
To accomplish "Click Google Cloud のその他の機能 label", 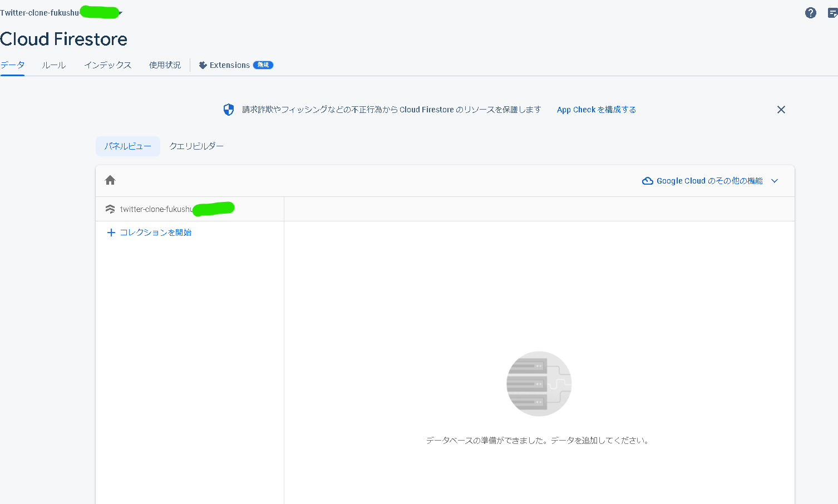I will tap(709, 181).
